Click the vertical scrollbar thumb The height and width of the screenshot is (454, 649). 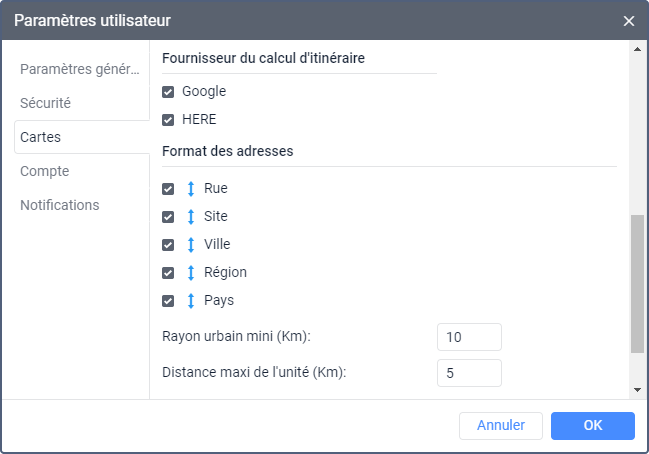point(637,284)
